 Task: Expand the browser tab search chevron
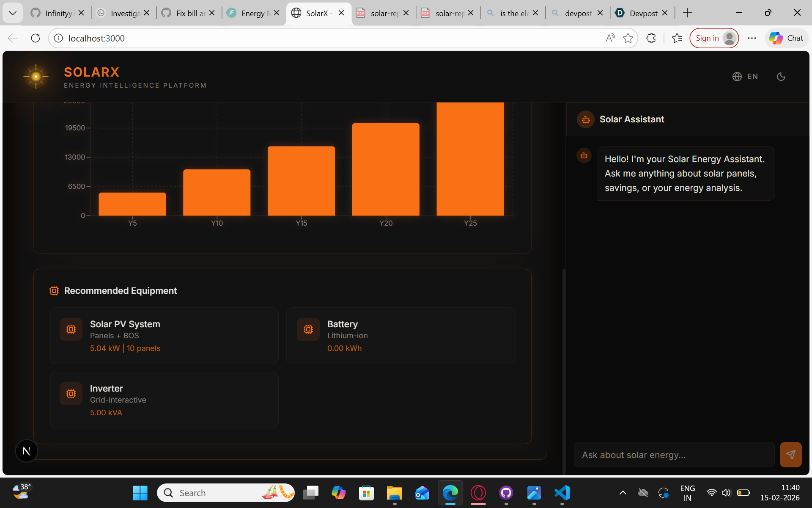point(13,13)
